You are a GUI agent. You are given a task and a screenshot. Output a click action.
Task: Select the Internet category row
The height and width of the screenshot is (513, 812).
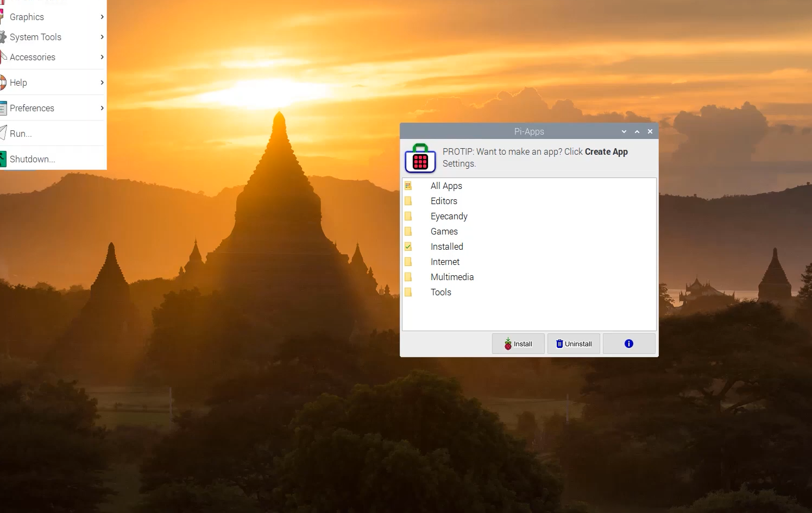(x=445, y=261)
